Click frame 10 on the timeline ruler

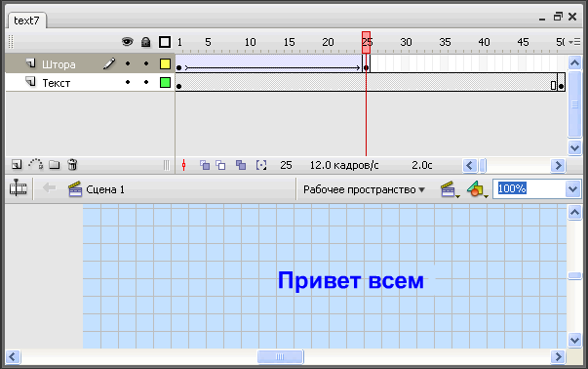(x=251, y=42)
